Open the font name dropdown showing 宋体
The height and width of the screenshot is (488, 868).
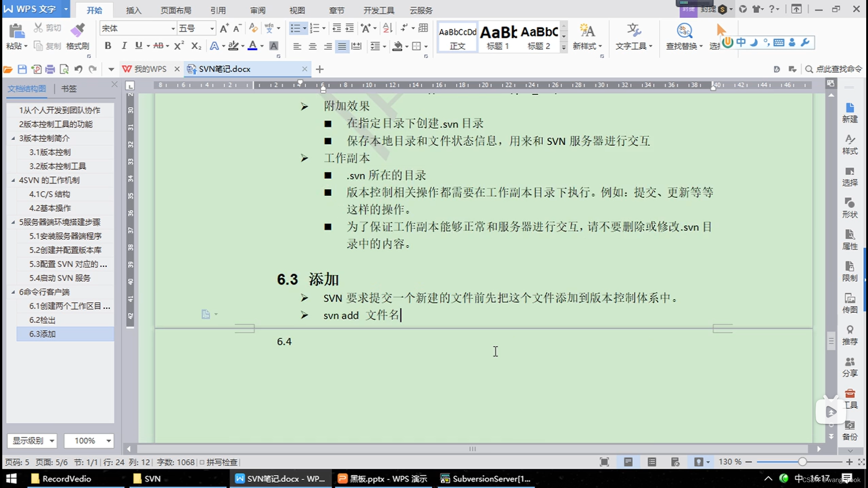point(172,28)
